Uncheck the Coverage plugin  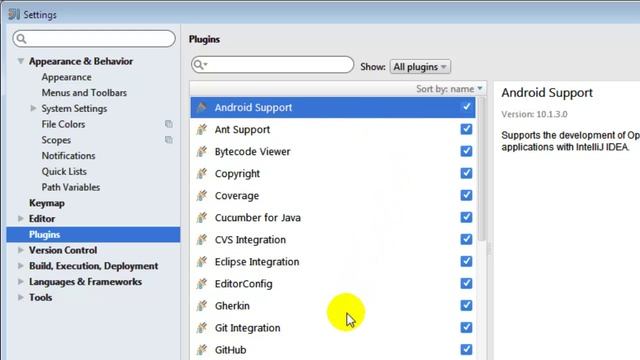pyautogui.click(x=466, y=195)
